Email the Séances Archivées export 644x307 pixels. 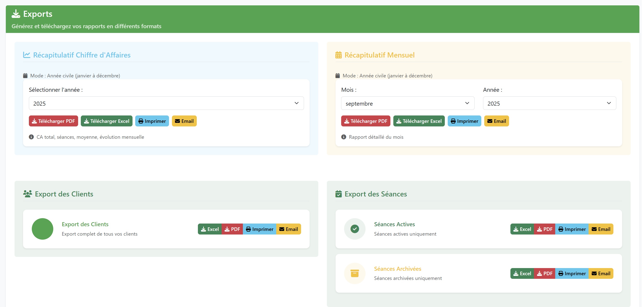click(601, 273)
